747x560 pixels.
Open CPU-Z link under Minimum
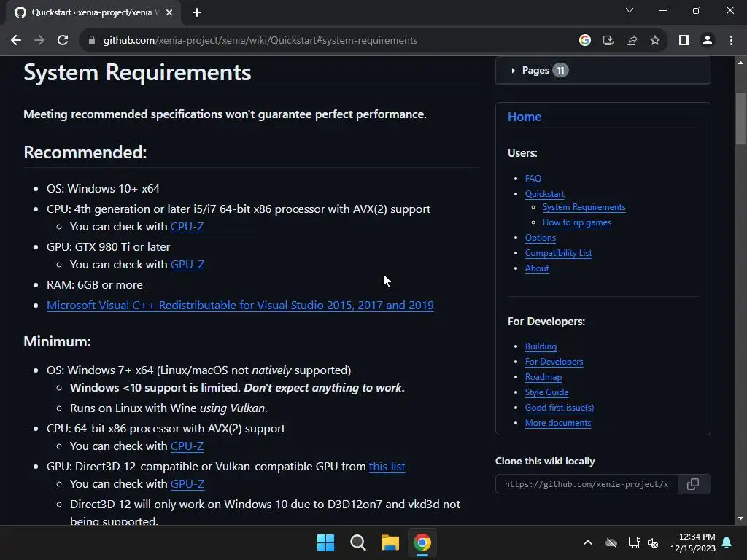click(x=187, y=446)
